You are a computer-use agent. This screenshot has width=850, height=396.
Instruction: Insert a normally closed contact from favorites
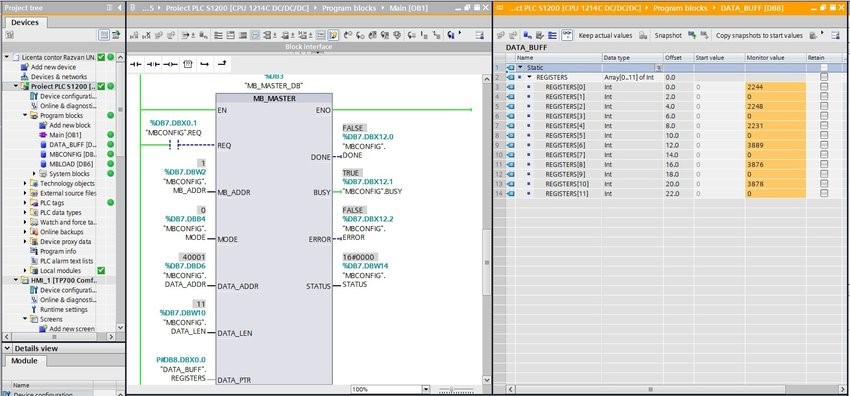tap(153, 64)
